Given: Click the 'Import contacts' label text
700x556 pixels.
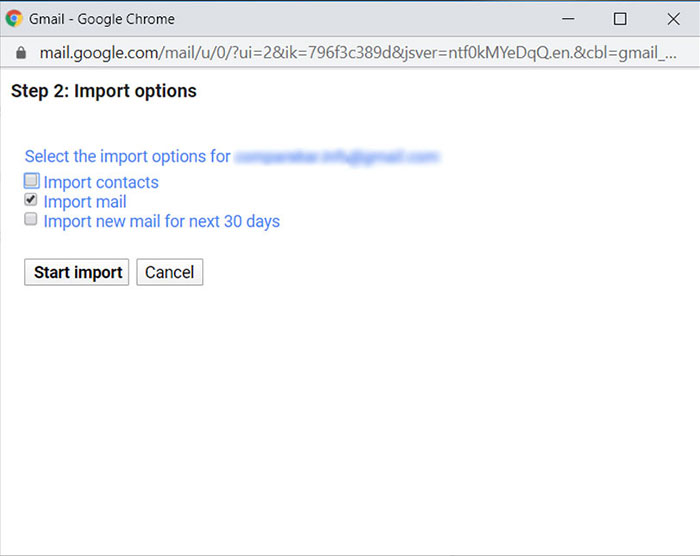Looking at the screenshot, I should coord(101,182).
